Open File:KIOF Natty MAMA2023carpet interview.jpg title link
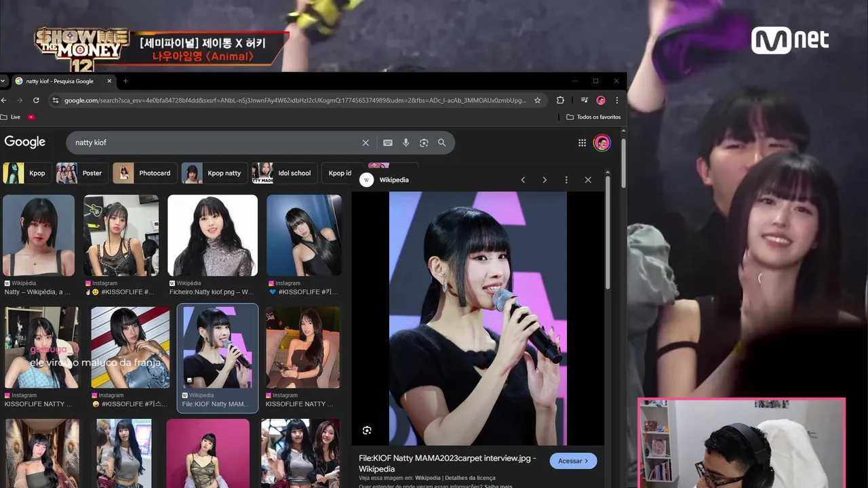The width and height of the screenshot is (868, 488). (448, 464)
